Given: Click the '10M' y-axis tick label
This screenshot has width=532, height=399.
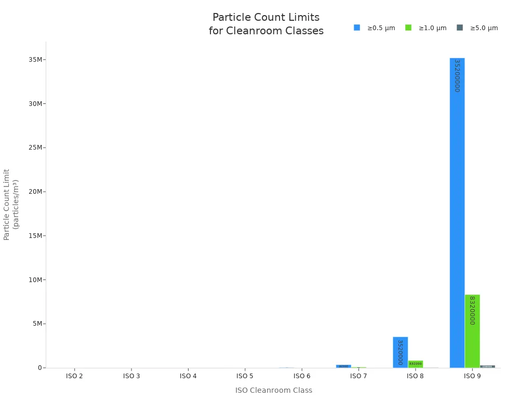Looking at the screenshot, I should point(35,280).
